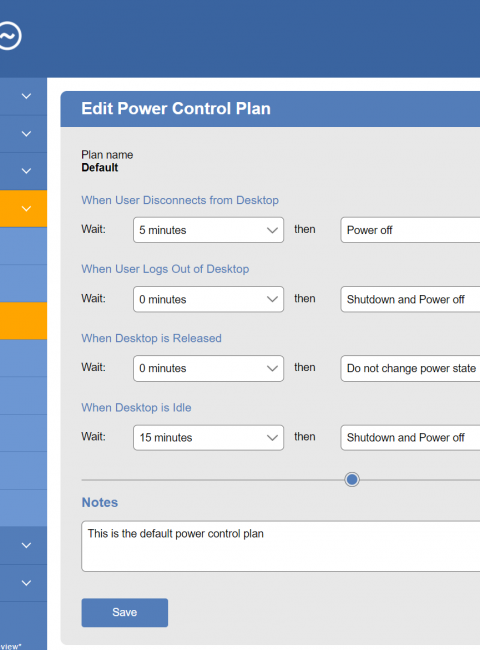Open the Power off action dropdown

410,230
